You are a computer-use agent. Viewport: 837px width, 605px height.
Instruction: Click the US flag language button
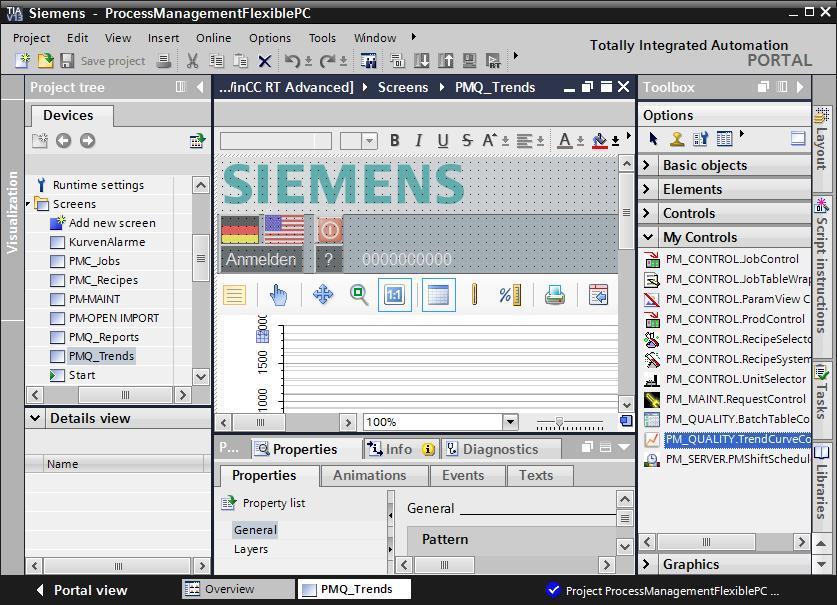(x=284, y=230)
